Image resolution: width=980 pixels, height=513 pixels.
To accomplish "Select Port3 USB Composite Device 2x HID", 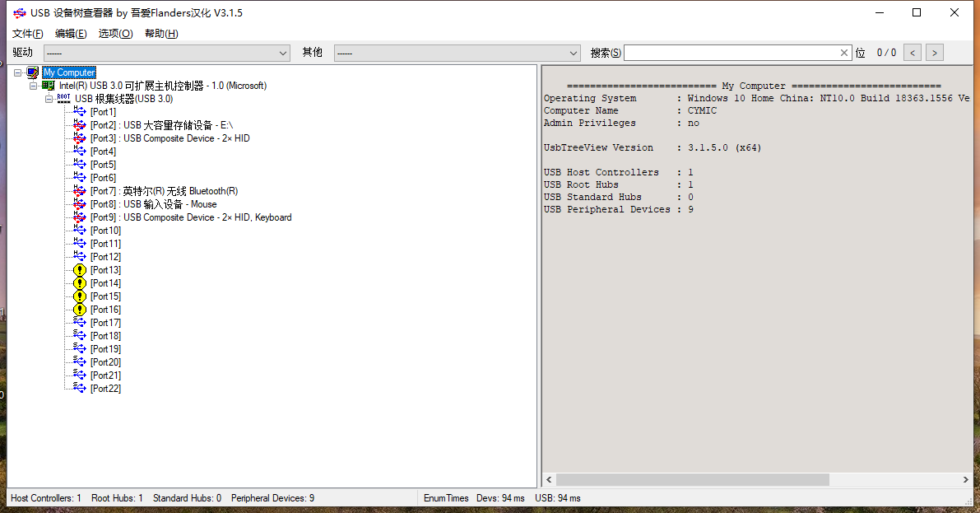I will pos(170,138).
